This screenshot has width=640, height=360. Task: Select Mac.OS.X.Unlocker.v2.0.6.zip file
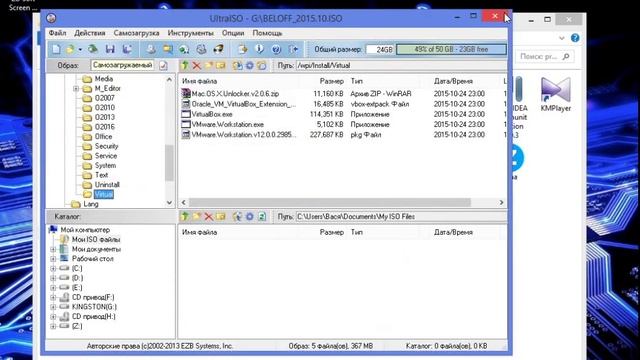point(235,94)
